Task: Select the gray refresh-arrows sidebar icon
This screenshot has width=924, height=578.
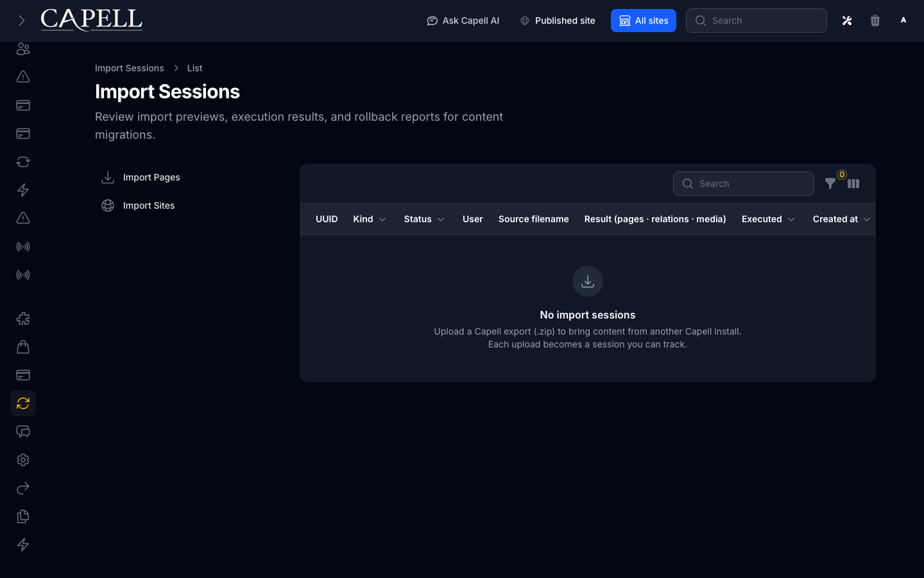Action: pos(23,162)
